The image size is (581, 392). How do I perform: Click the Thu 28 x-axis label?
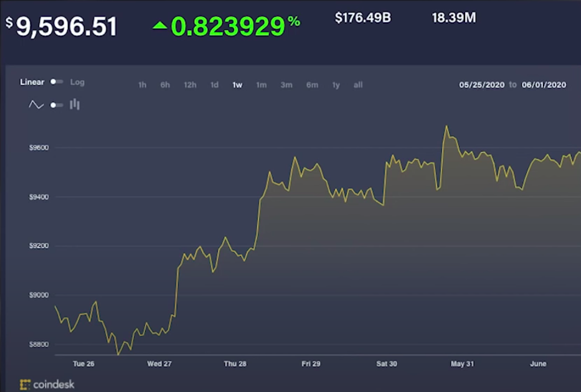click(x=235, y=364)
